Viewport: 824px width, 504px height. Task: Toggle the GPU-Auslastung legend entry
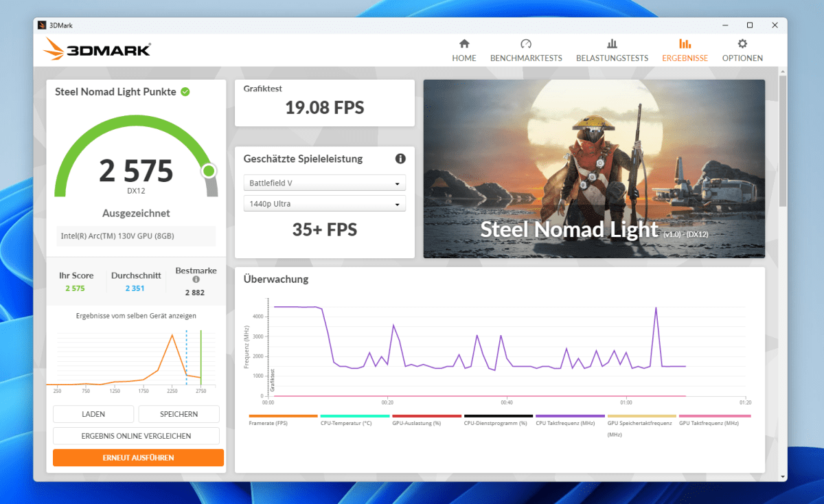[x=426, y=420]
